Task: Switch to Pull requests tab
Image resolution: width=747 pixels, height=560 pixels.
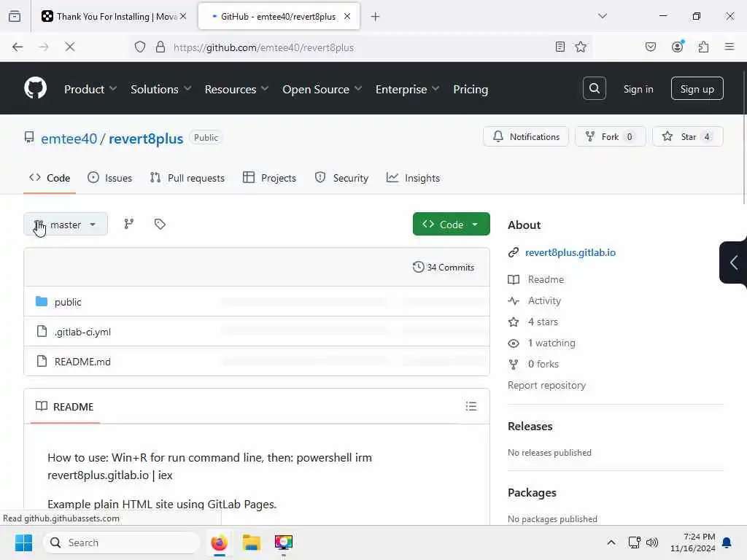Action: click(187, 178)
